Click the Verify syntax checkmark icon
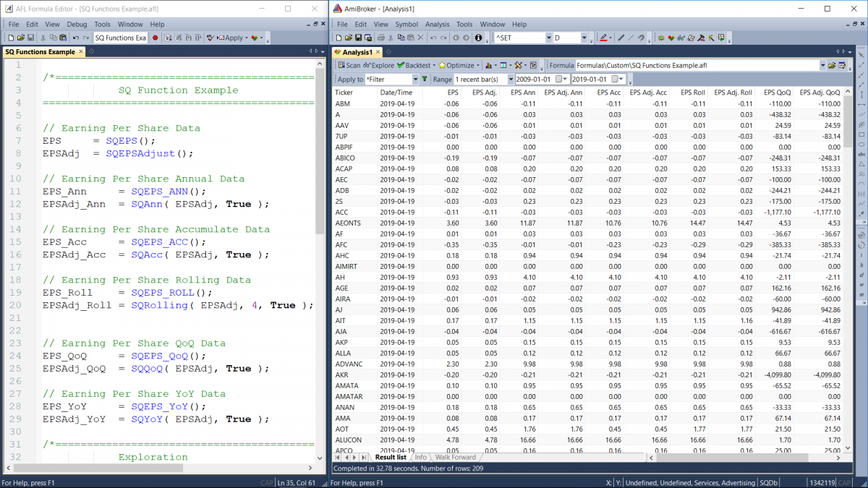This screenshot has height=488, width=868. click(210, 38)
